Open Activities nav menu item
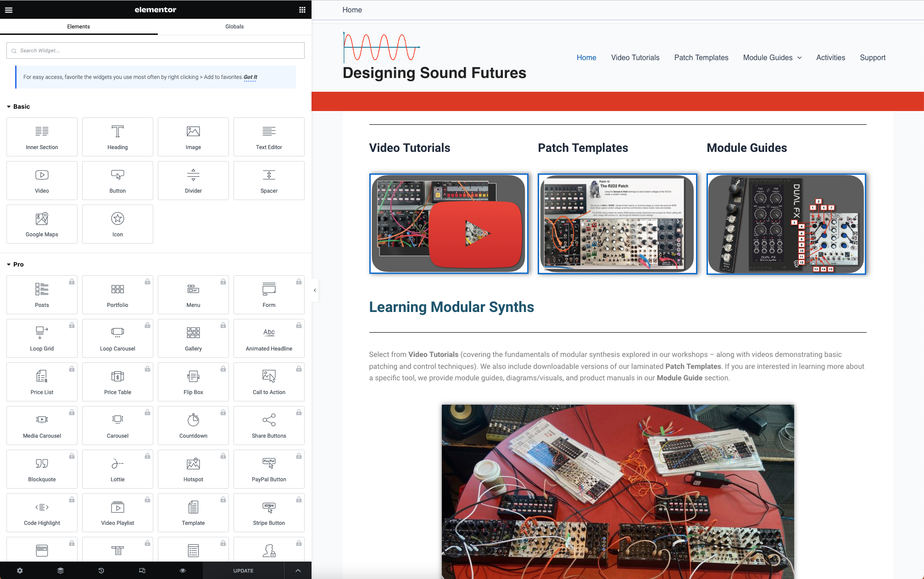Image resolution: width=924 pixels, height=579 pixels. (x=830, y=57)
